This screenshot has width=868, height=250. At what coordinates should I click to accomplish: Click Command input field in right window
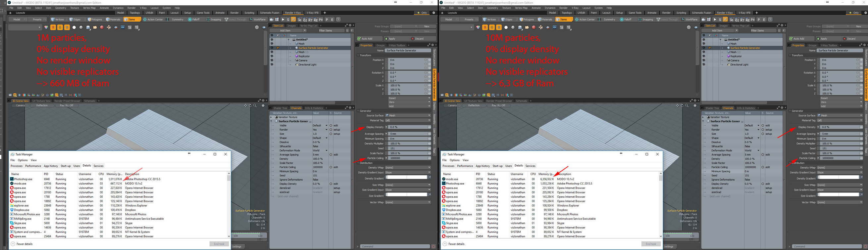pyautogui.click(x=827, y=247)
